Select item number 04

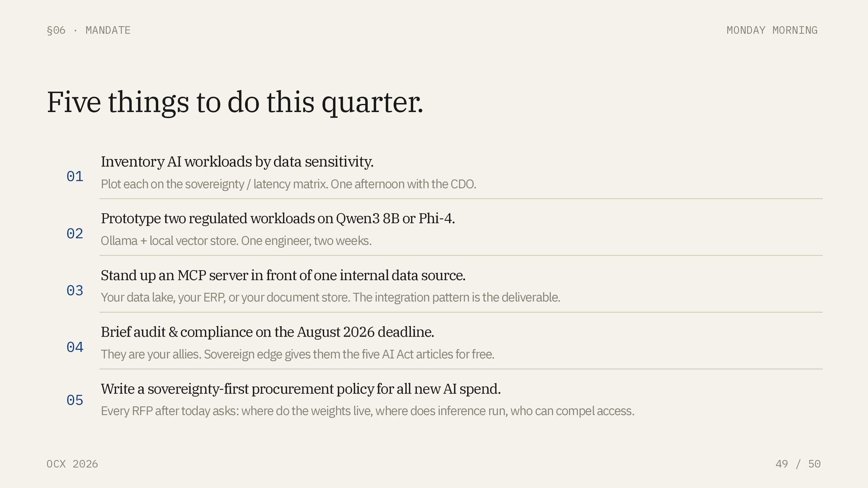pyautogui.click(x=75, y=347)
